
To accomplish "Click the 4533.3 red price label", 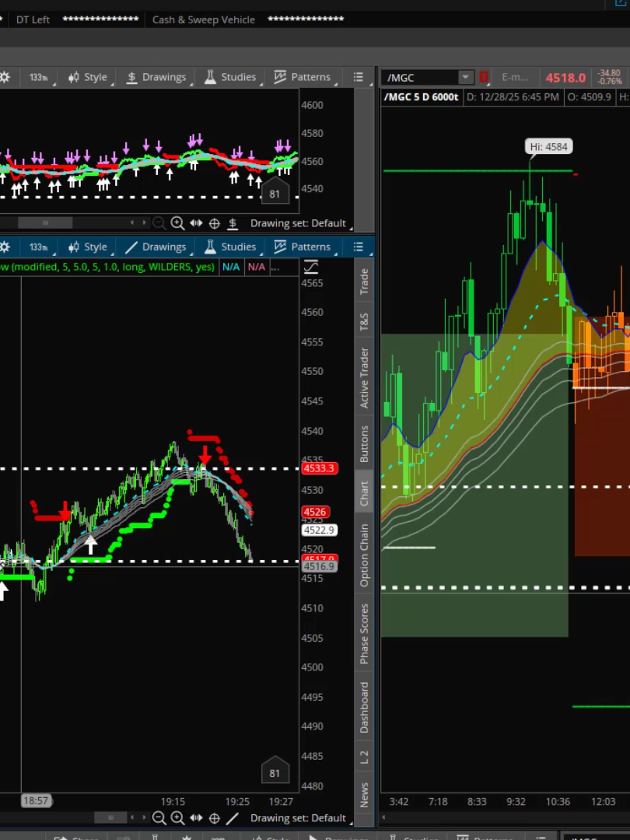I will [320, 469].
